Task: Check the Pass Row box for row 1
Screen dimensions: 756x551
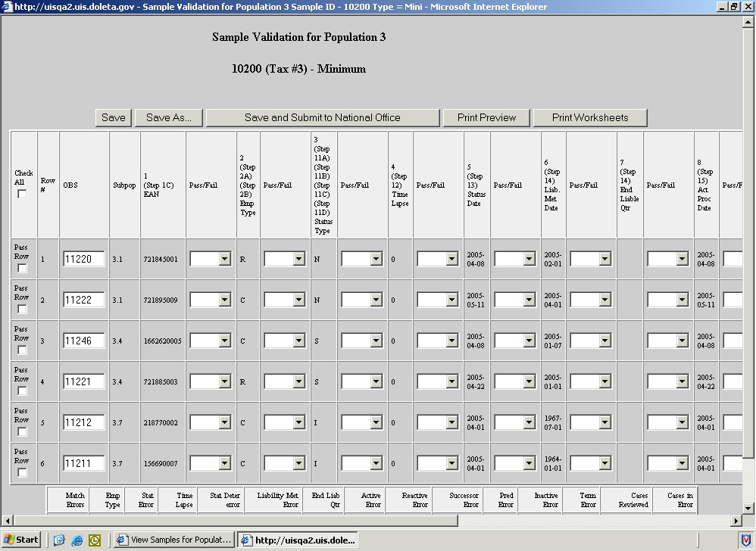Action: click(x=22, y=269)
